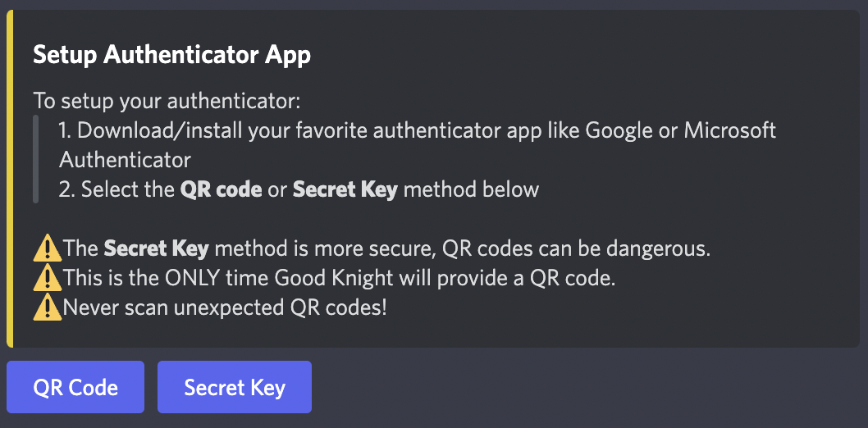Select bold QR code text in step 2
This screenshot has width=868, height=428.
[x=222, y=189]
